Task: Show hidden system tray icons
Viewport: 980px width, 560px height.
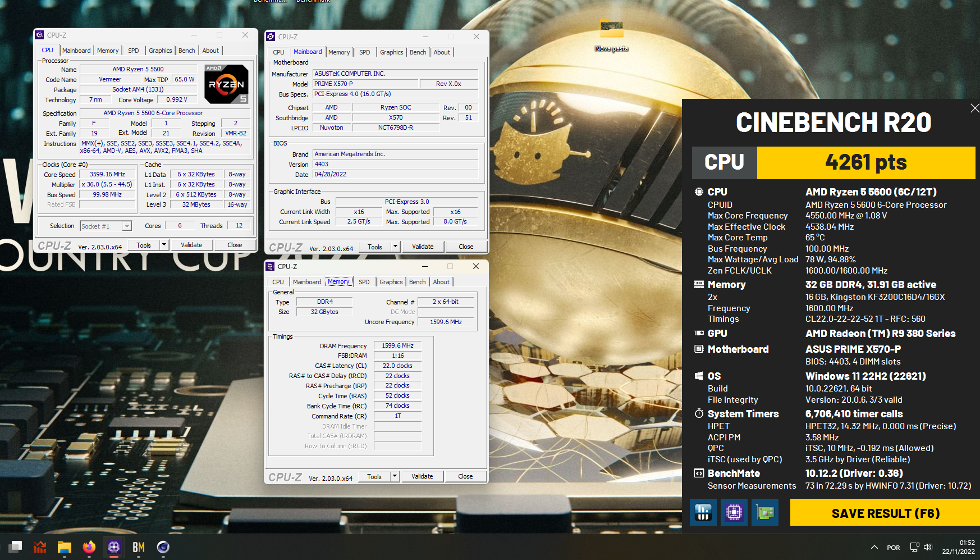Action: [874, 547]
